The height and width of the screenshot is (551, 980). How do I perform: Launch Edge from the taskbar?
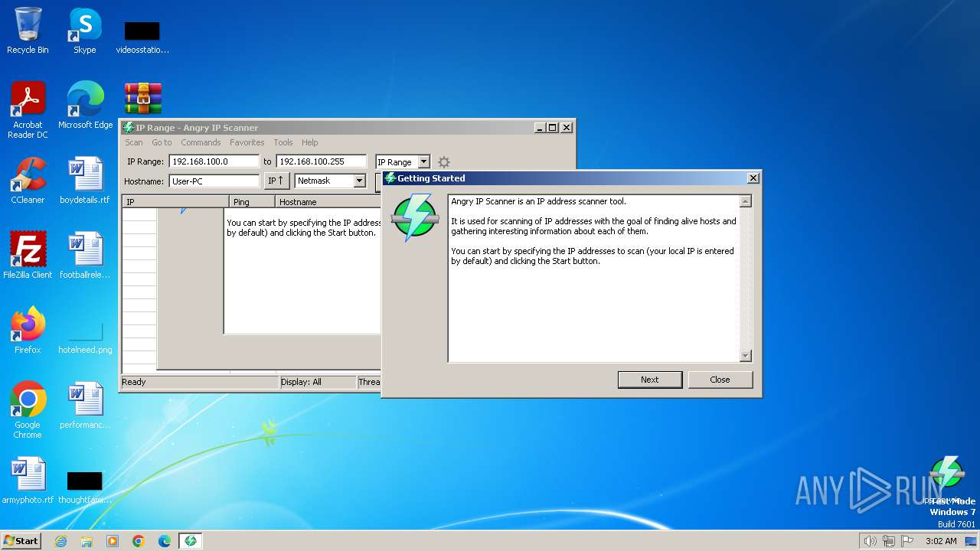point(165,541)
